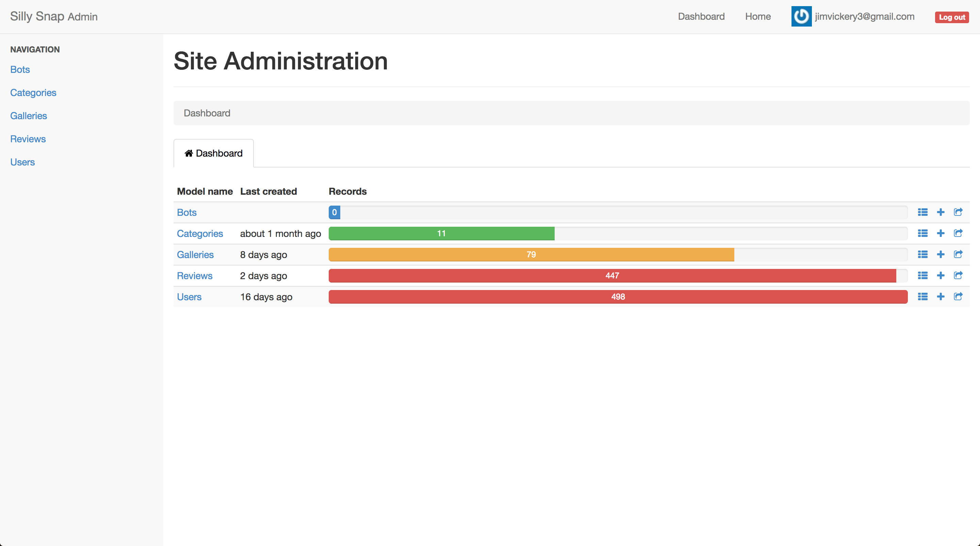This screenshot has height=546, width=980.
Task: Open Dashboard in top navigation bar
Action: click(701, 16)
